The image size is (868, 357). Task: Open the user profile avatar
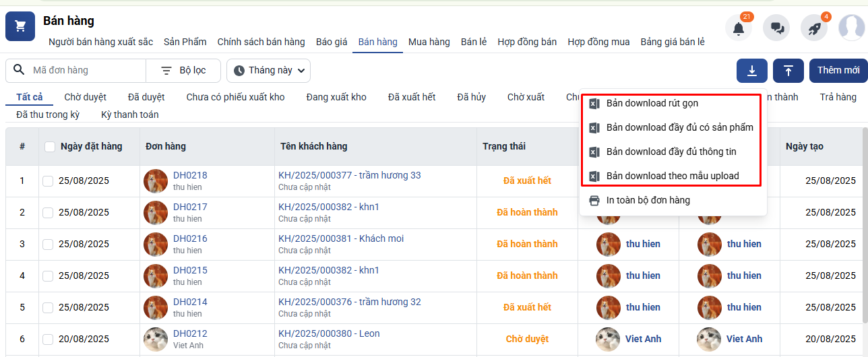(852, 28)
